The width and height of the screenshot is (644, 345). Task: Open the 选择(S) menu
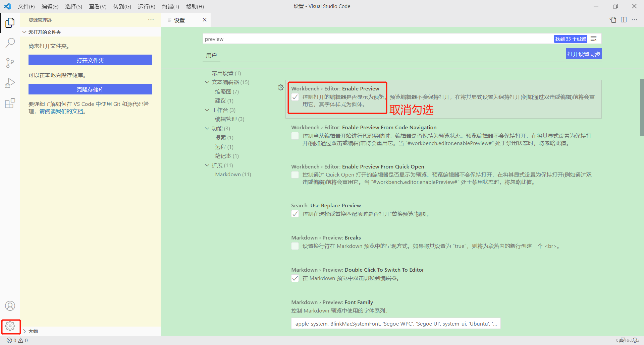(73, 6)
